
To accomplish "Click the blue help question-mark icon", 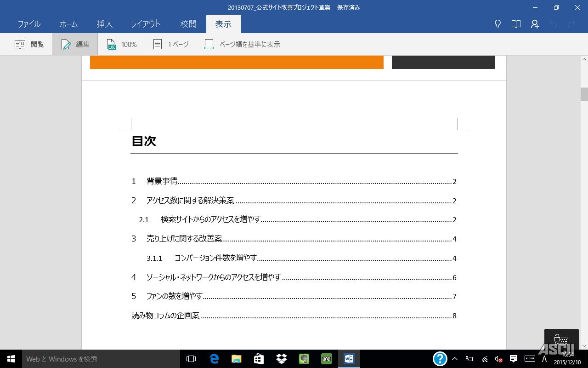I will pos(440,359).
